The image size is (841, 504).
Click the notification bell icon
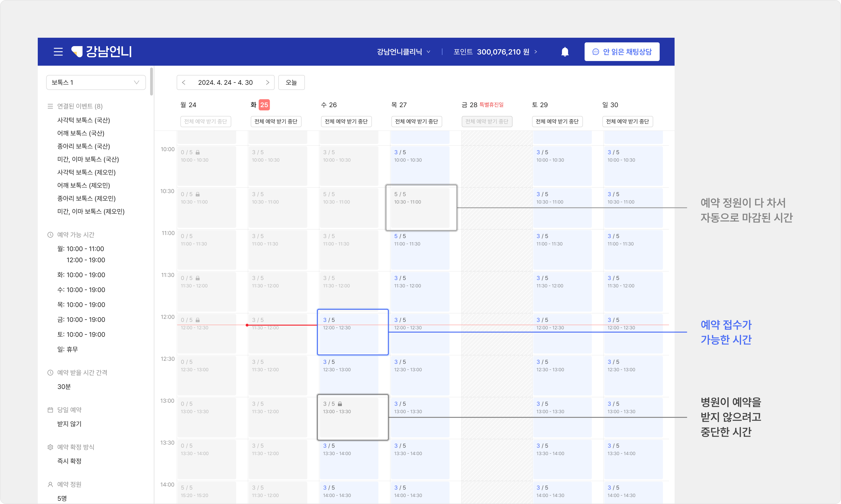(x=565, y=52)
